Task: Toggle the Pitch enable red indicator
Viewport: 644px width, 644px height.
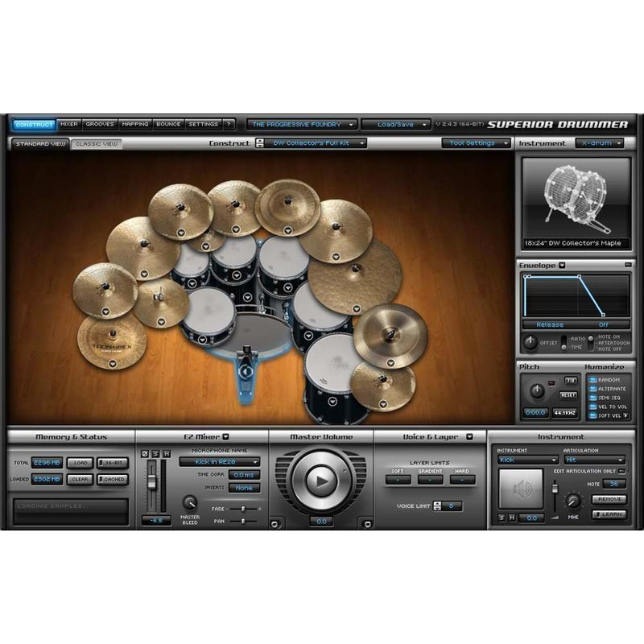Action: [x=551, y=383]
